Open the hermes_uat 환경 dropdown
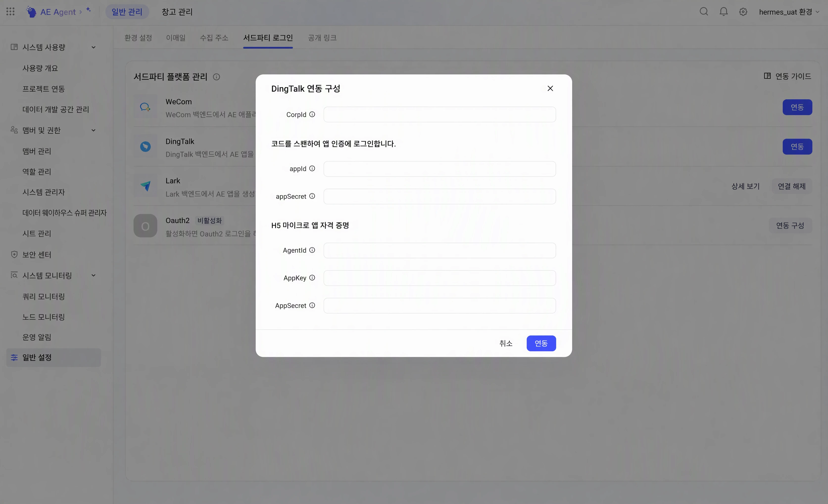Screen dimensions: 828x504 pos(789,12)
